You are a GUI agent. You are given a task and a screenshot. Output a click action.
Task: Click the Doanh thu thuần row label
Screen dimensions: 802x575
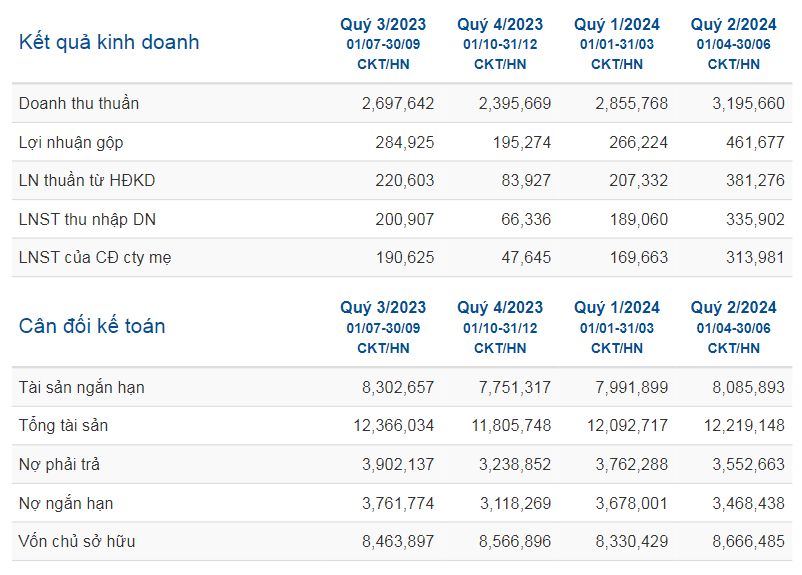pos(79,104)
